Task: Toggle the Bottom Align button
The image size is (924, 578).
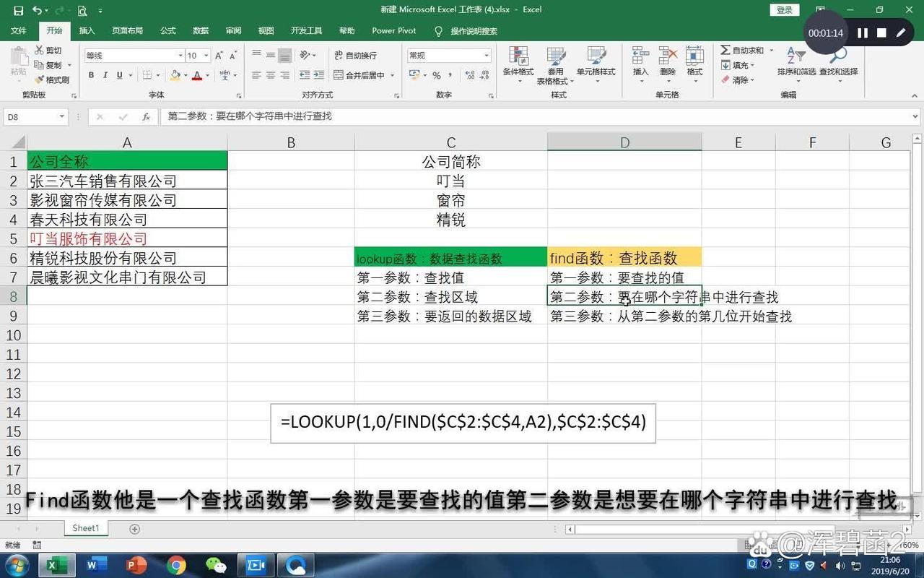Action: [x=285, y=56]
